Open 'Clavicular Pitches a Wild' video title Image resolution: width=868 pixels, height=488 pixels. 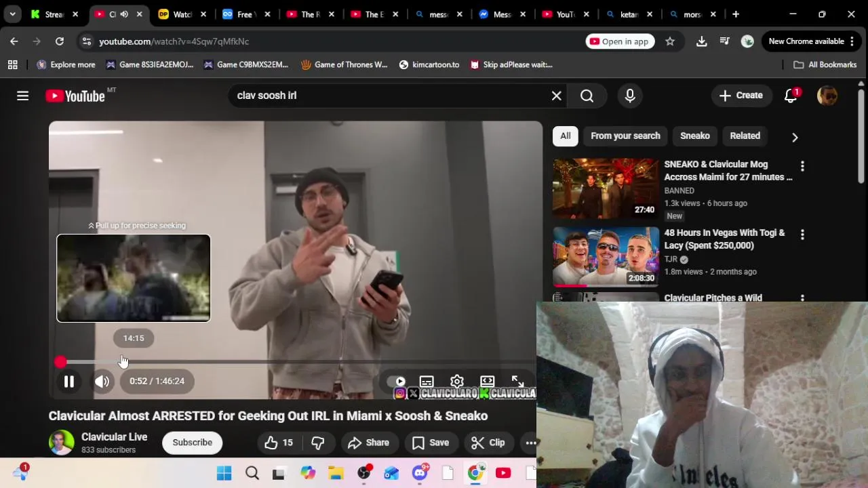point(713,298)
